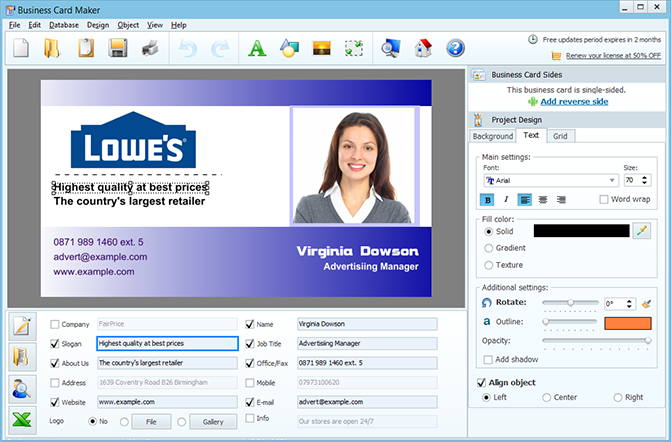Switch to the Background tab
Image resolution: width=671 pixels, height=442 pixels.
pos(493,136)
